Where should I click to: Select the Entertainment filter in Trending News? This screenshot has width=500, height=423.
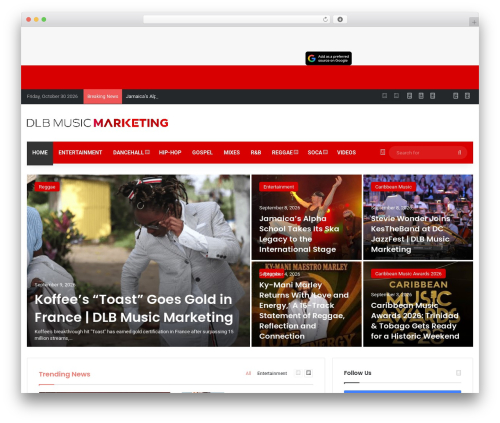point(272,373)
